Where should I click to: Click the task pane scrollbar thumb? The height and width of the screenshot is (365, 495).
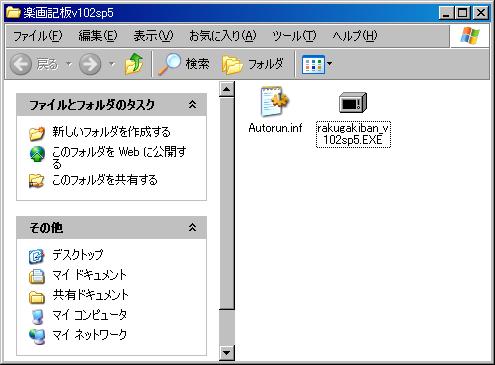(x=227, y=203)
